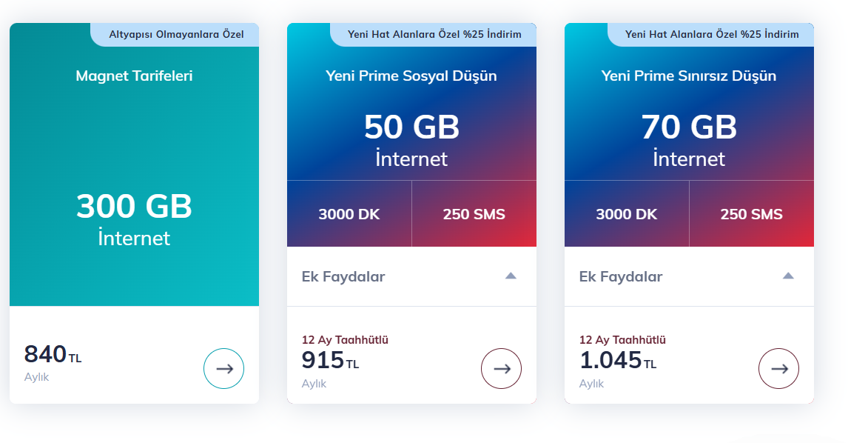
Task: Click discount badge on Sınırsız Düşün card
Action: point(711,34)
